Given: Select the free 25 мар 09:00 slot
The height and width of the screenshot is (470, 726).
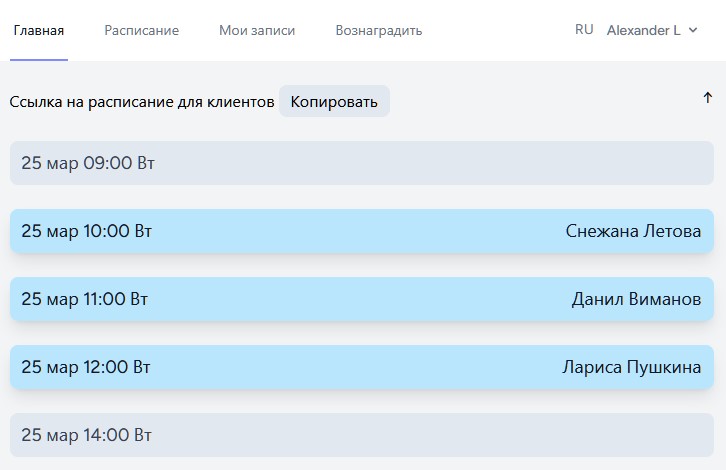Looking at the screenshot, I should (362, 163).
